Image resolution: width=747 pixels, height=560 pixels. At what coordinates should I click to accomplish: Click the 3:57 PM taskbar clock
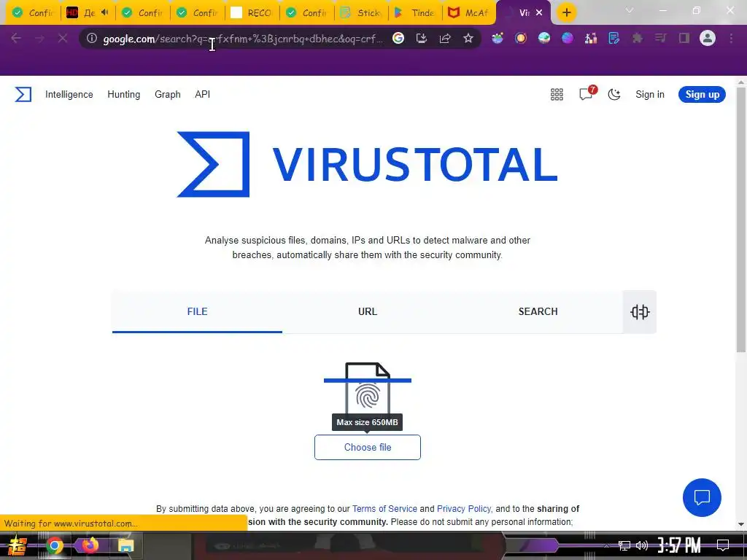(679, 545)
